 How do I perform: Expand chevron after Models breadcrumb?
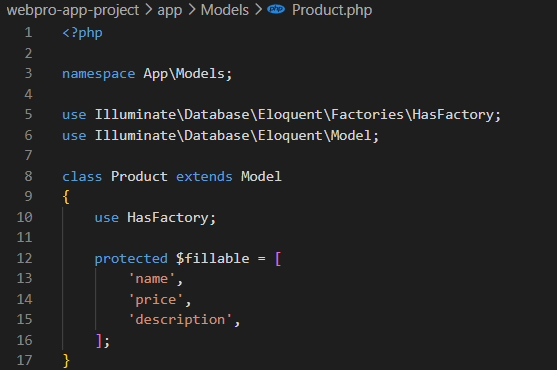pos(258,10)
